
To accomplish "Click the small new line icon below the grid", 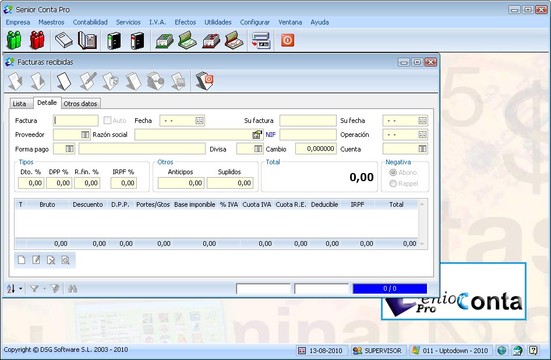I will (22, 260).
